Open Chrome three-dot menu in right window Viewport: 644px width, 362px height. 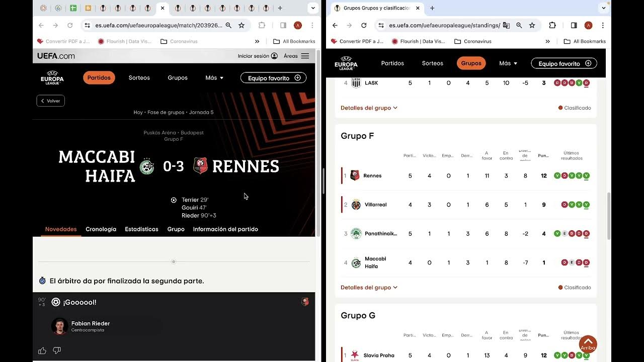(x=603, y=25)
